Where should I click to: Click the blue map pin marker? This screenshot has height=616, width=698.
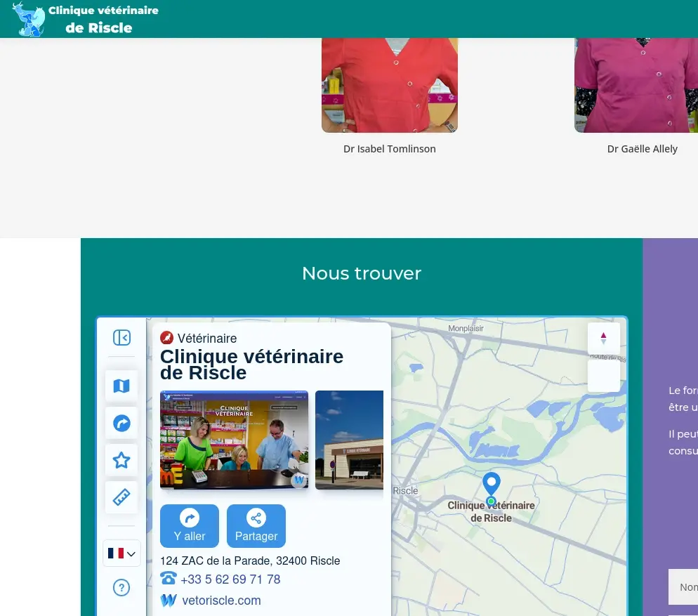click(491, 485)
